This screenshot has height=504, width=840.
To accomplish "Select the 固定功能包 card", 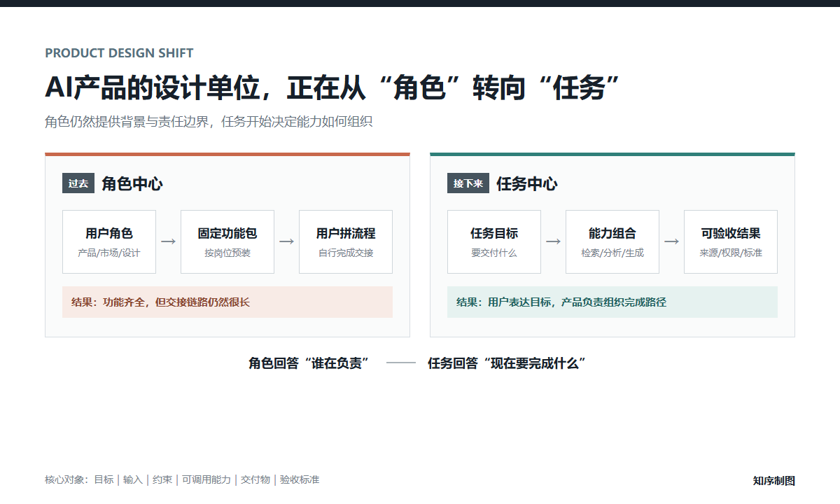I will pos(227,241).
